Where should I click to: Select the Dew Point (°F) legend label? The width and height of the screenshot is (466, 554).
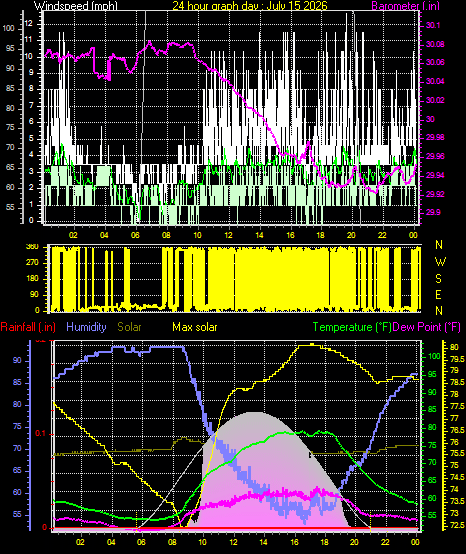(x=426, y=327)
